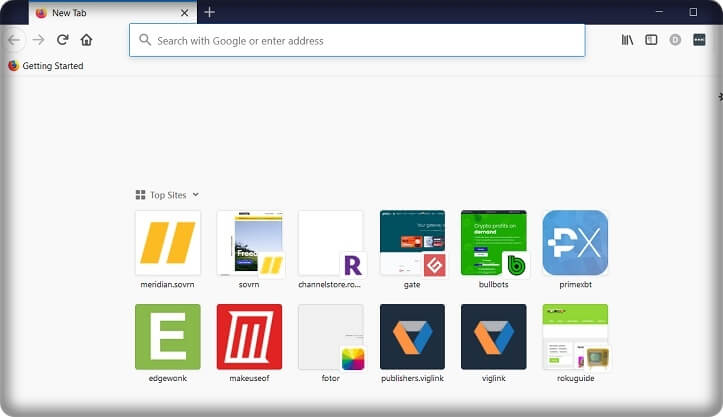This screenshot has width=723, height=417.
Task: Click the Top Sites grid icon
Action: [140, 195]
